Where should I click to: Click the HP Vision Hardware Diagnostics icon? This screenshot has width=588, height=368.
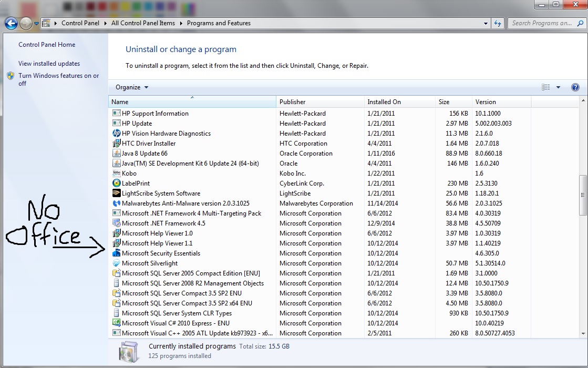click(116, 133)
